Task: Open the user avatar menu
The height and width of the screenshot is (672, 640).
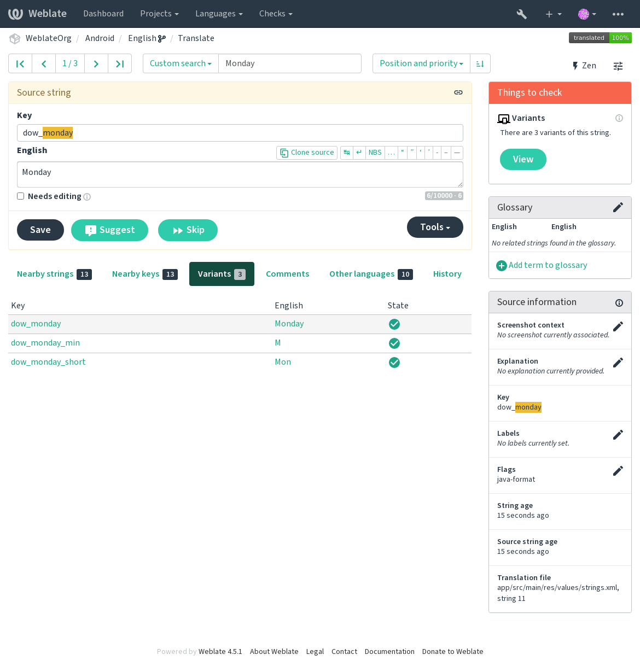Action: 587,14
